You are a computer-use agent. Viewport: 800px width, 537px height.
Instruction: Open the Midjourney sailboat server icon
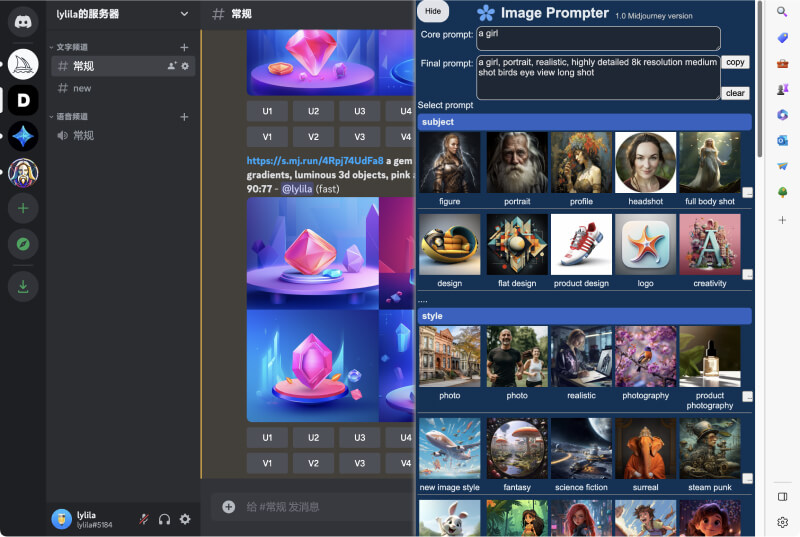pyautogui.click(x=22, y=64)
